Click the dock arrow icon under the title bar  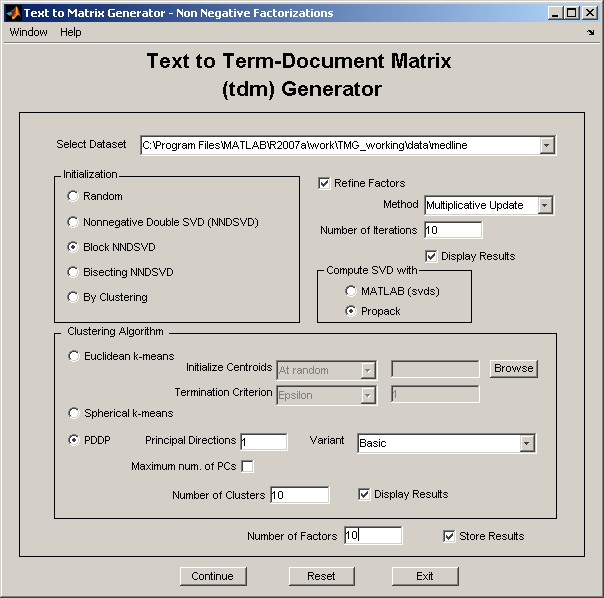590,33
